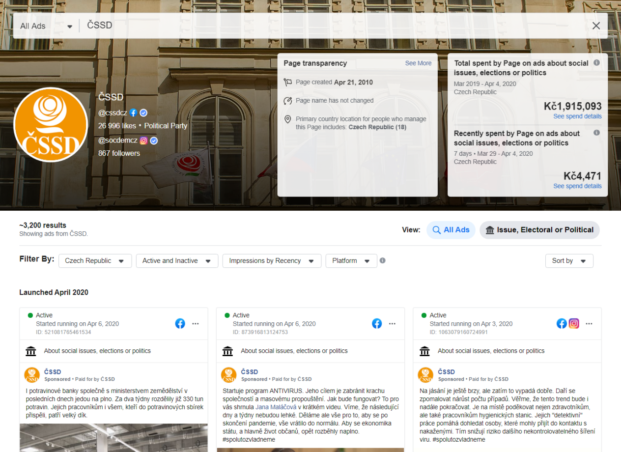Click the location pin icon for primary country

tap(288, 119)
